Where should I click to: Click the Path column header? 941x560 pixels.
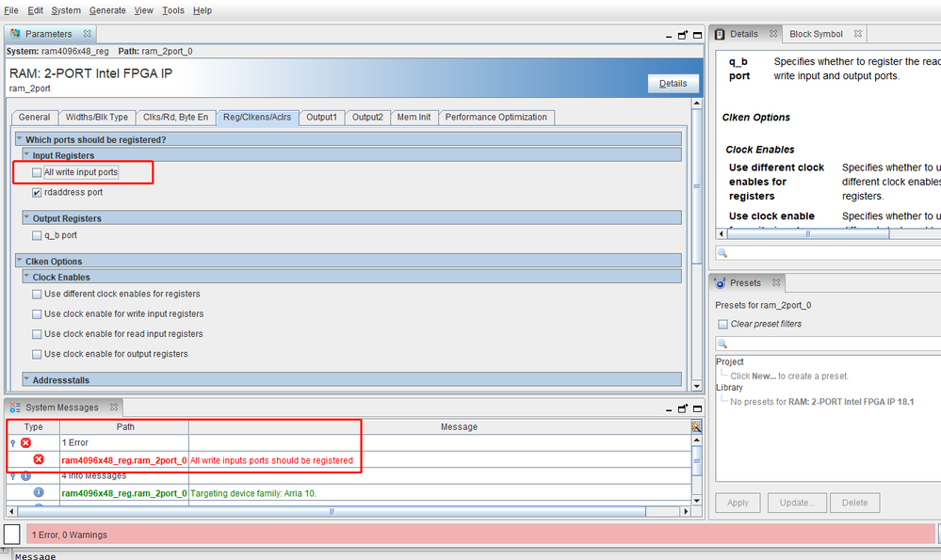pos(125,426)
